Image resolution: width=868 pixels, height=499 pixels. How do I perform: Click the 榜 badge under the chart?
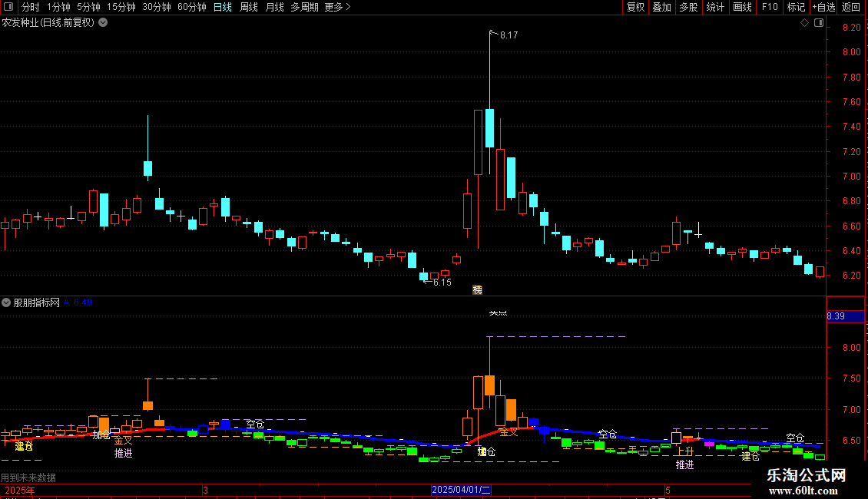coord(477,290)
